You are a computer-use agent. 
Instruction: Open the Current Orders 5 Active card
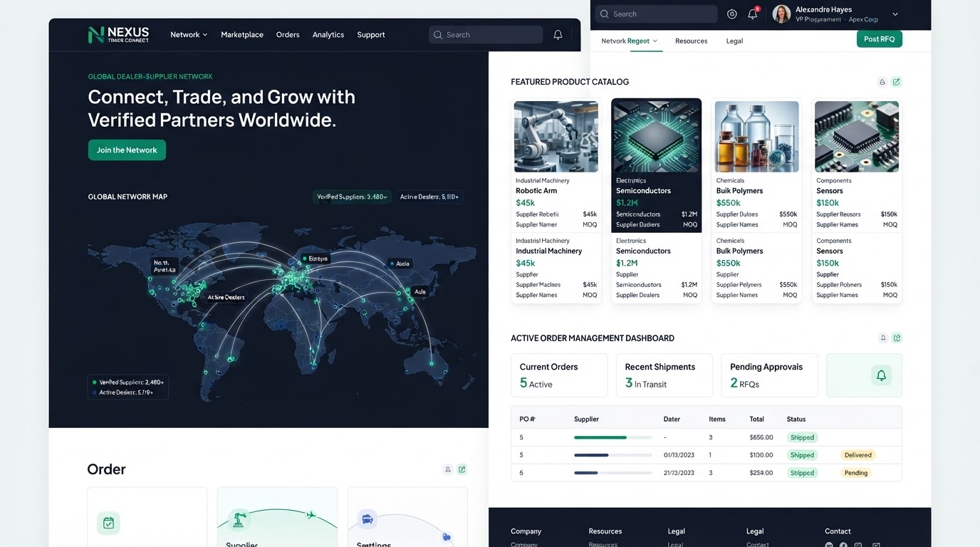click(x=559, y=375)
